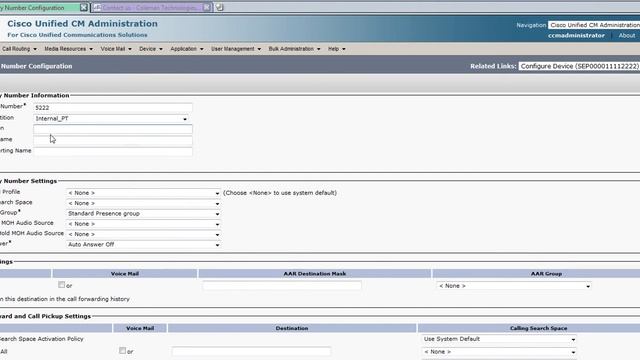The image size is (640, 360).
Task: Click the Calling Search Space column header
Action: (x=538, y=328)
